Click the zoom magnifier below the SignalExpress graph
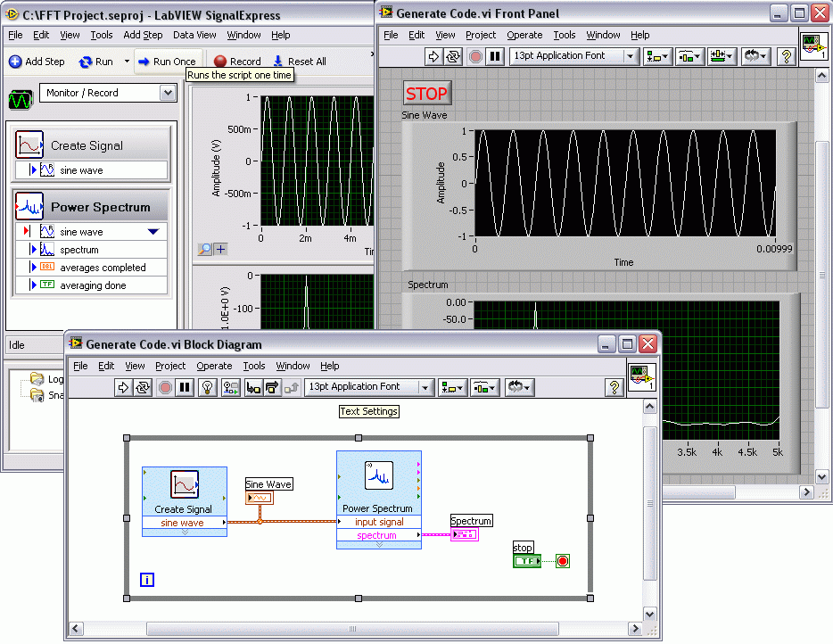Image resolution: width=833 pixels, height=644 pixels. (x=205, y=250)
